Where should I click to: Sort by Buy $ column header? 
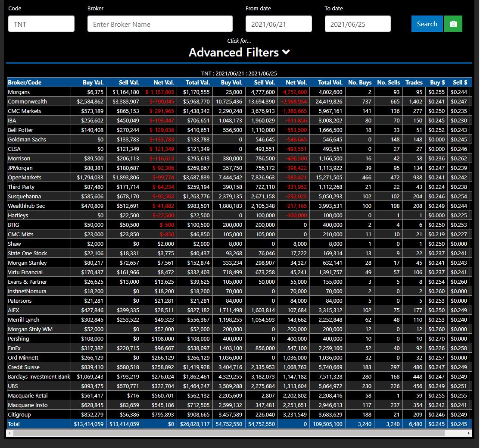pyautogui.click(x=437, y=82)
